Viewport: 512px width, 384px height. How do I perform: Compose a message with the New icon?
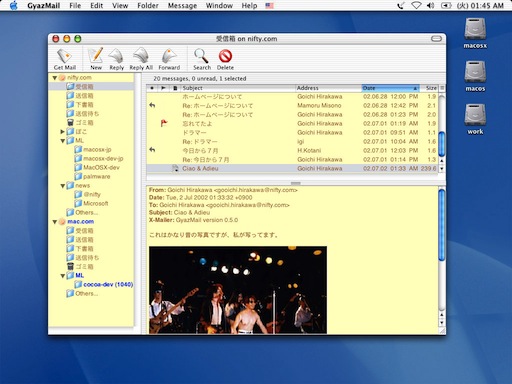tap(96, 55)
